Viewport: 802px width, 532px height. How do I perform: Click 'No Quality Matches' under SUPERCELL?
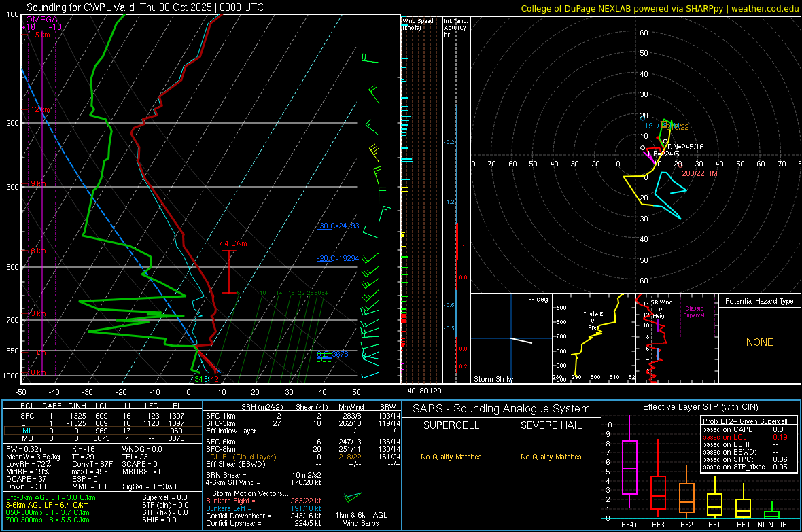tap(451, 457)
